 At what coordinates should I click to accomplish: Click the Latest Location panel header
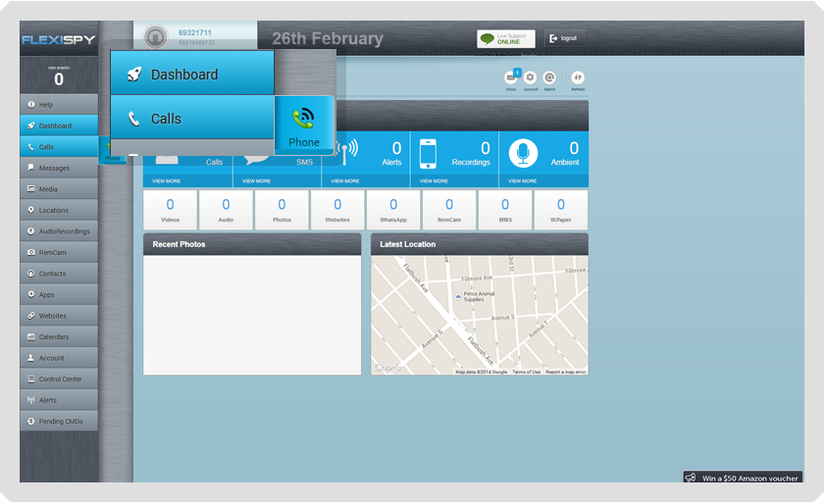(480, 244)
